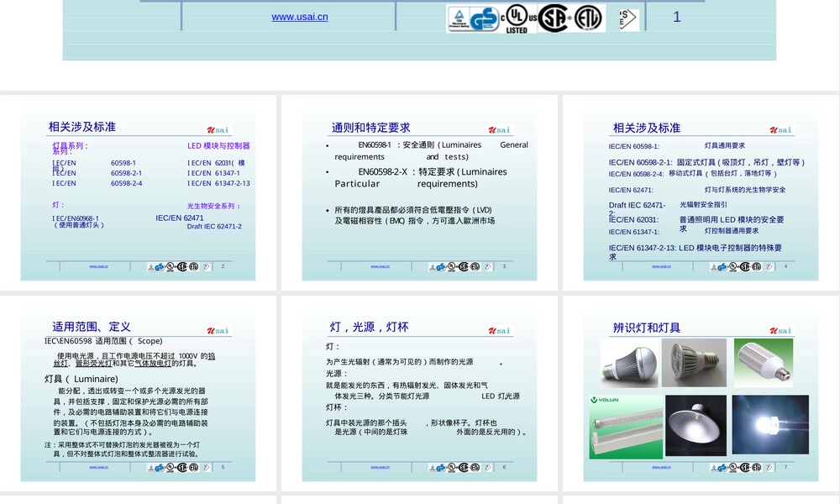
Task: Click the UL Listed logo on slide 1
Action: point(517,18)
